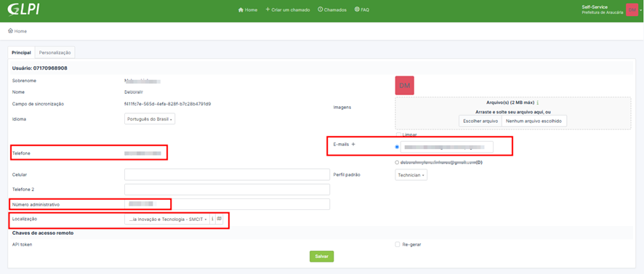The width and height of the screenshot is (644, 274).
Task: Click Self-Service profile text
Action: [595, 7]
